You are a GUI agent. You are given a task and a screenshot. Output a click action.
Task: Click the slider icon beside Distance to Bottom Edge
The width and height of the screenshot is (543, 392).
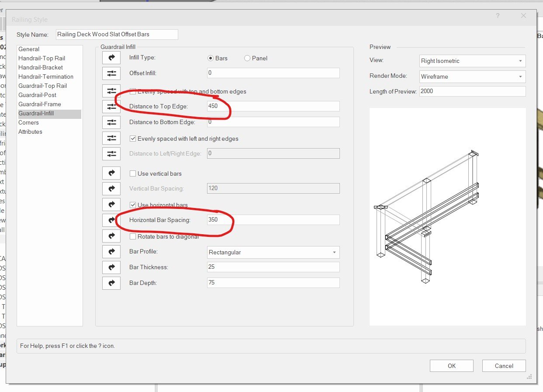click(111, 122)
